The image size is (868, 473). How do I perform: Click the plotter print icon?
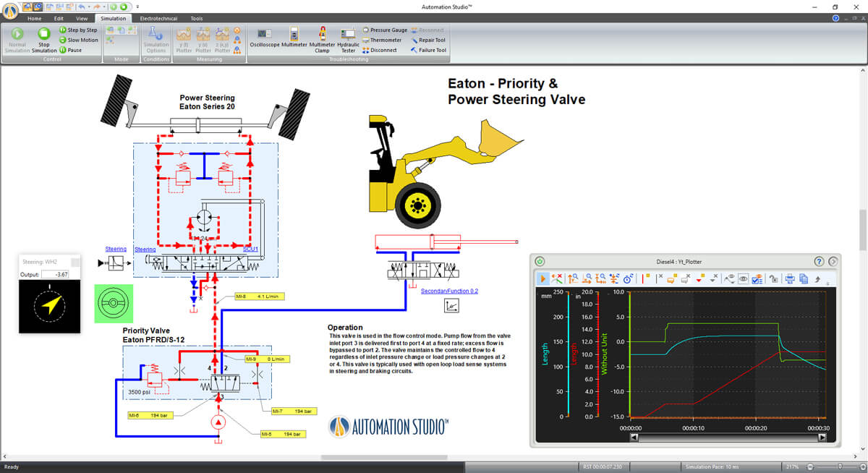coord(791,278)
